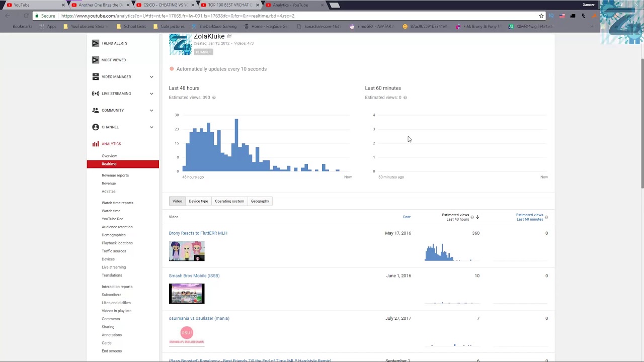644x362 pixels.
Task: Click the gray CHANNEL badge under ZolaKluke
Action: [x=204, y=52]
